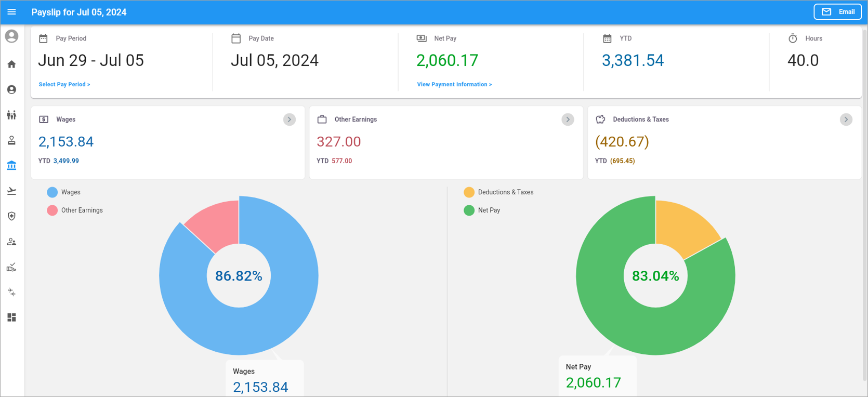The image size is (868, 397).
Task: Toggle the Net Pay legend swatch
Action: (x=469, y=210)
